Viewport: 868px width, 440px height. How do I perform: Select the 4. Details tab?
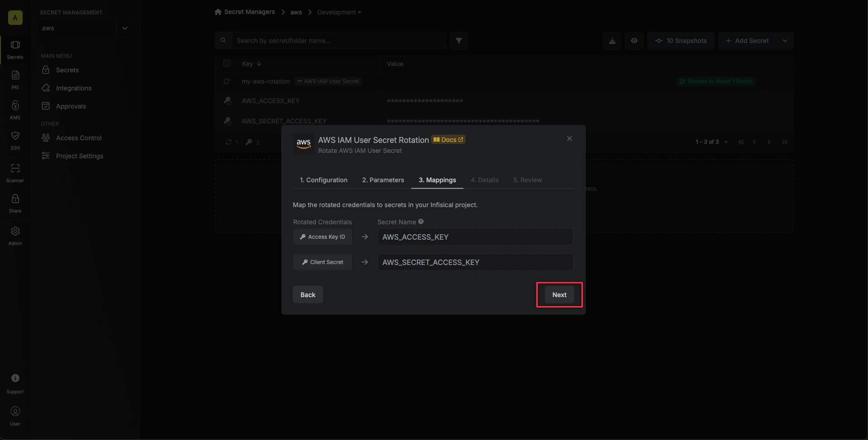[x=484, y=180]
